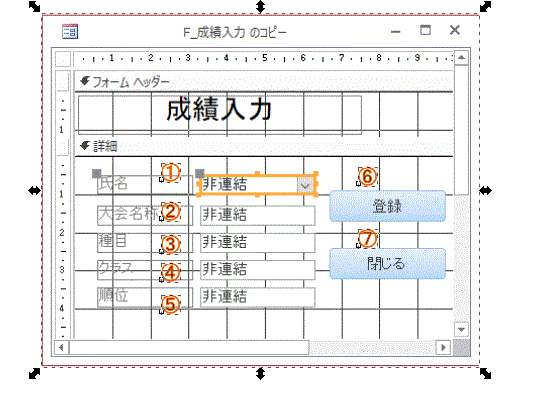Select the 氏名 label control

(143, 184)
